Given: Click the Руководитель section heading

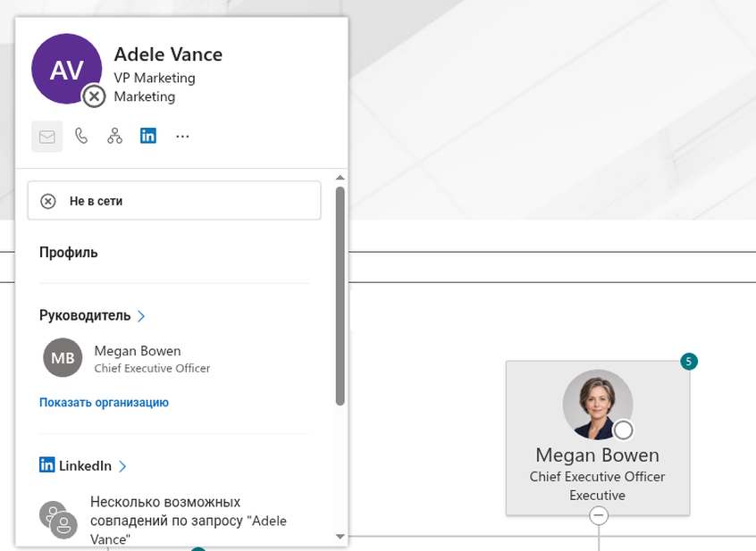Looking at the screenshot, I should coord(85,315).
